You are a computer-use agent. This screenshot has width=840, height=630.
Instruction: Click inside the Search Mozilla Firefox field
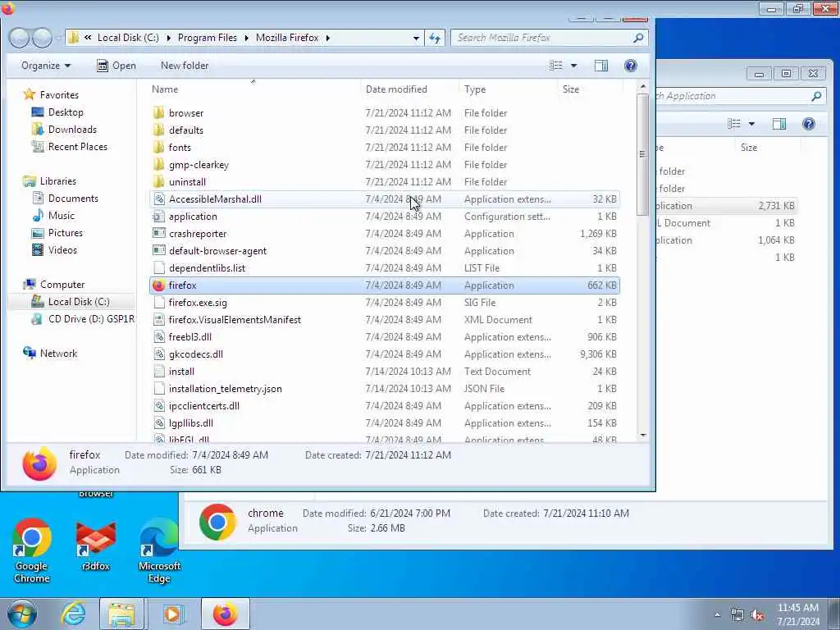(x=541, y=38)
